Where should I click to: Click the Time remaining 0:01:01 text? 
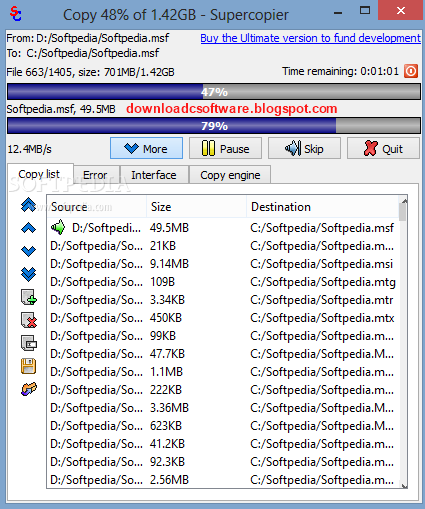click(x=340, y=71)
